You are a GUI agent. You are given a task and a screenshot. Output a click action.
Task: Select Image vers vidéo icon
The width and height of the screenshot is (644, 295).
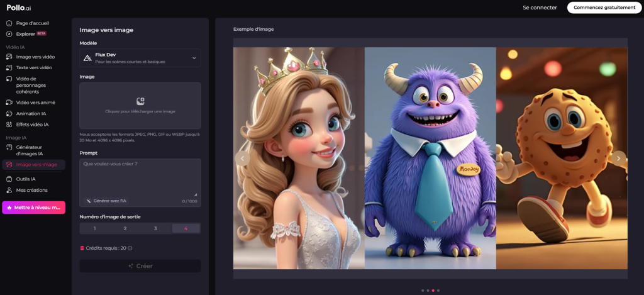click(9, 57)
